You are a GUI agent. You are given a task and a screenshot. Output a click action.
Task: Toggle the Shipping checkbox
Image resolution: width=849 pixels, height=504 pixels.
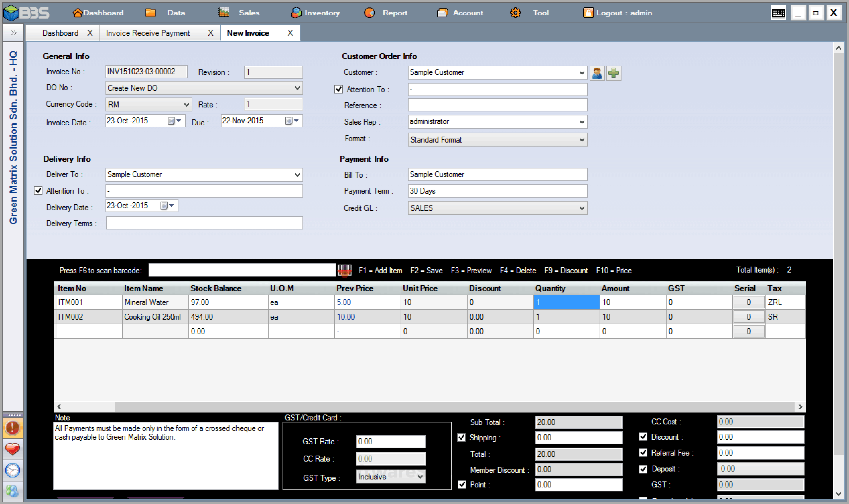(461, 437)
